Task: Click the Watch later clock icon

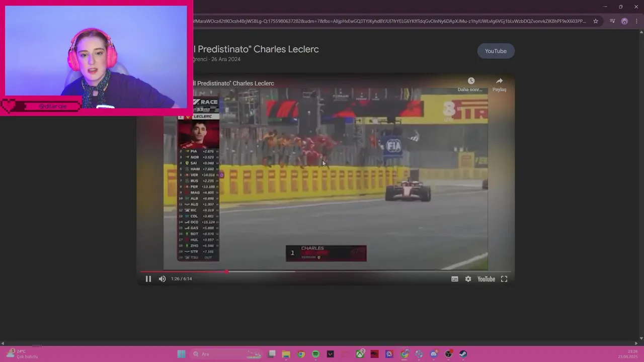Action: [x=471, y=81]
